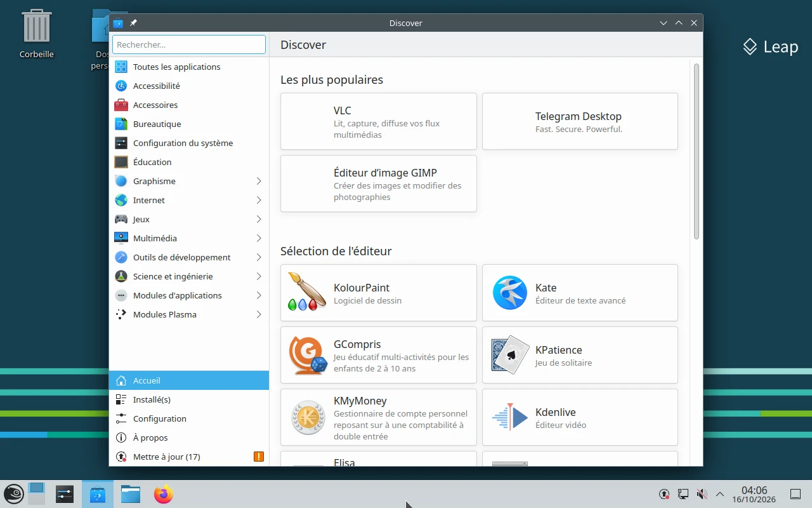Screen dimensions: 812x508
Task: Open the network tray icon
Action: pyautogui.click(x=683, y=494)
